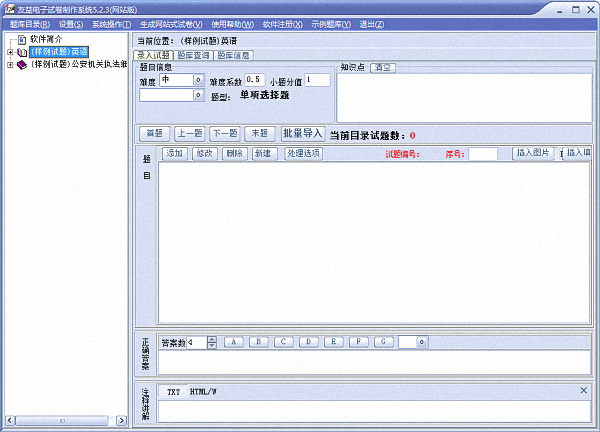Open the dropdown after answer button G

(x=422, y=342)
